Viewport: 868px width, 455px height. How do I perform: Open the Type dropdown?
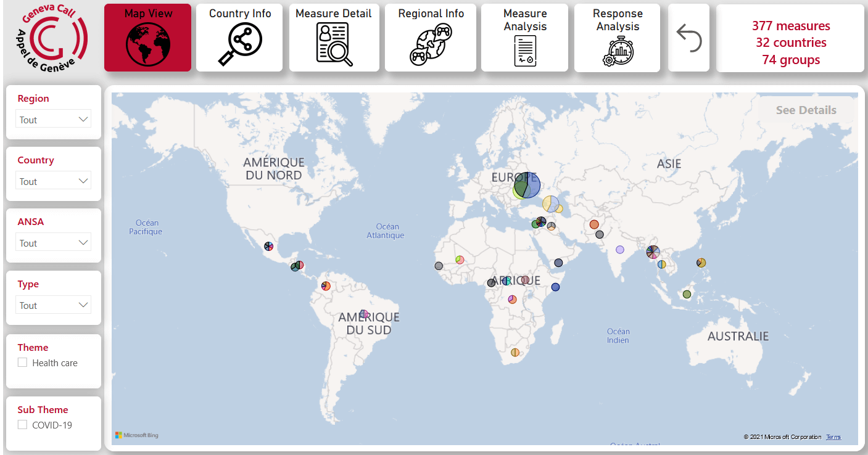(53, 305)
